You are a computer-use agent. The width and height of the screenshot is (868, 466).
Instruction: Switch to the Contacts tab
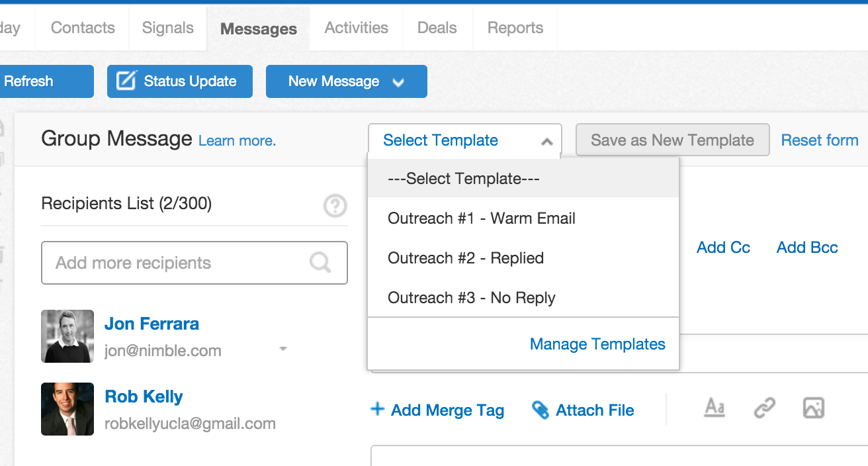[x=83, y=28]
